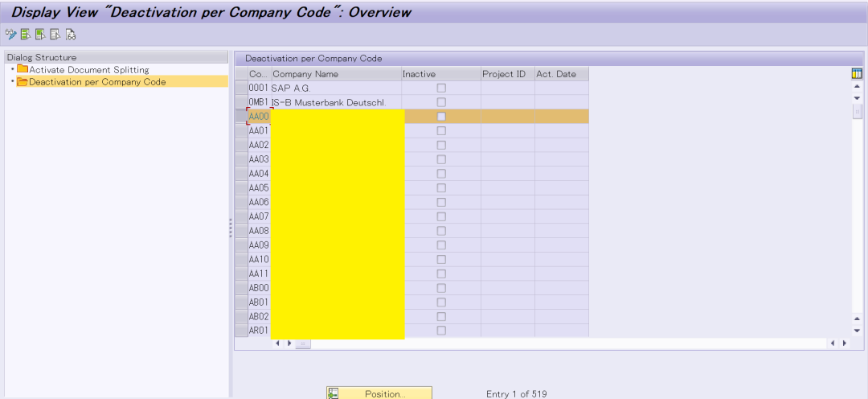Click the table's bottom page-up scroll arrow

click(857, 319)
